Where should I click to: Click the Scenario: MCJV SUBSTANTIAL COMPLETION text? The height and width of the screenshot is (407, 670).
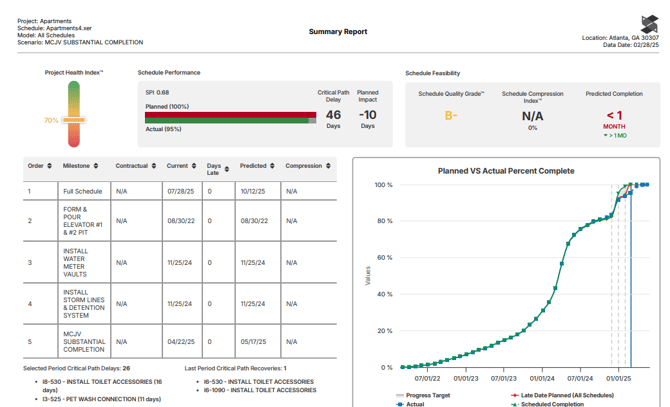(80, 42)
